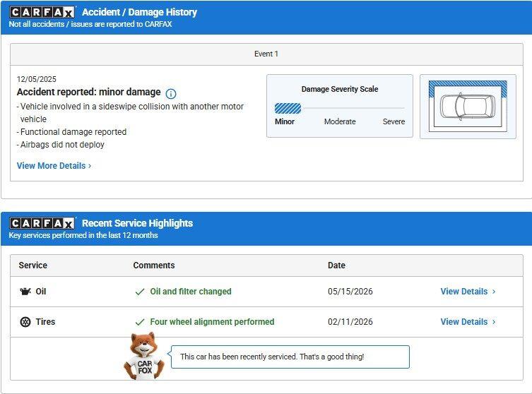Open the info icon beside minor damage
The height and width of the screenshot is (394, 532).
(171, 94)
